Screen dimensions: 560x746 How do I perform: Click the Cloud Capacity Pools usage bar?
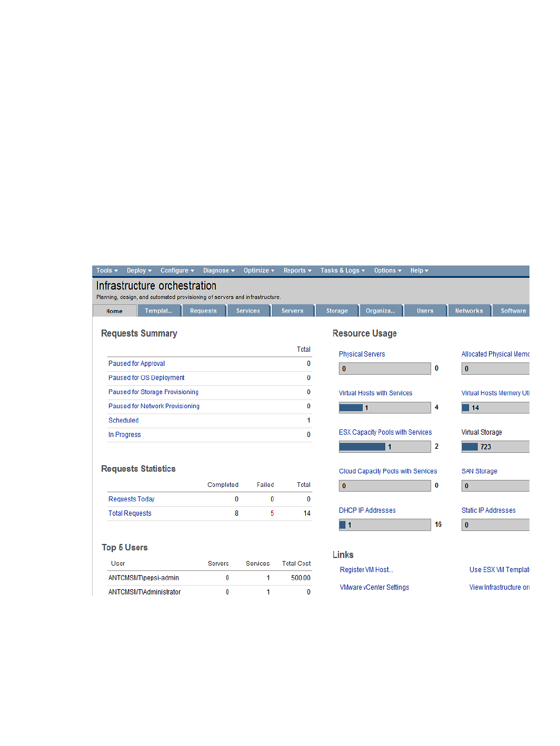pyautogui.click(x=385, y=486)
